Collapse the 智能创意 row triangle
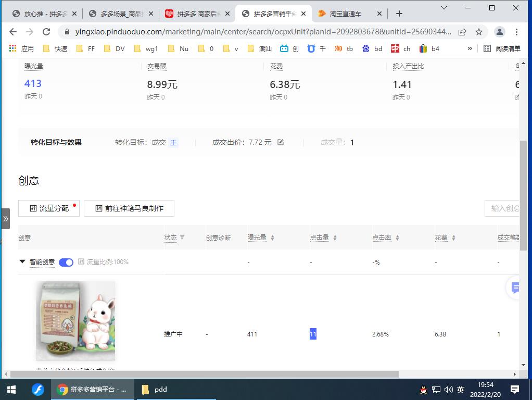The image size is (532, 400). pyautogui.click(x=22, y=261)
